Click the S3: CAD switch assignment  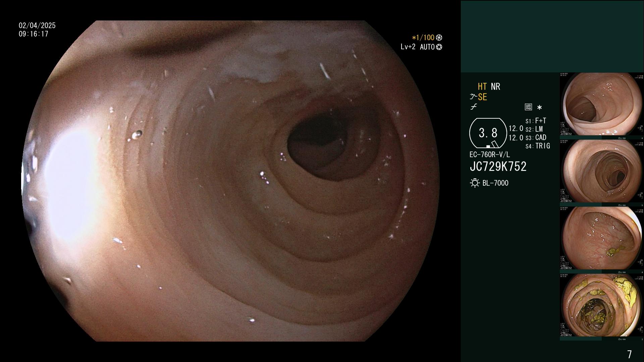tap(536, 137)
